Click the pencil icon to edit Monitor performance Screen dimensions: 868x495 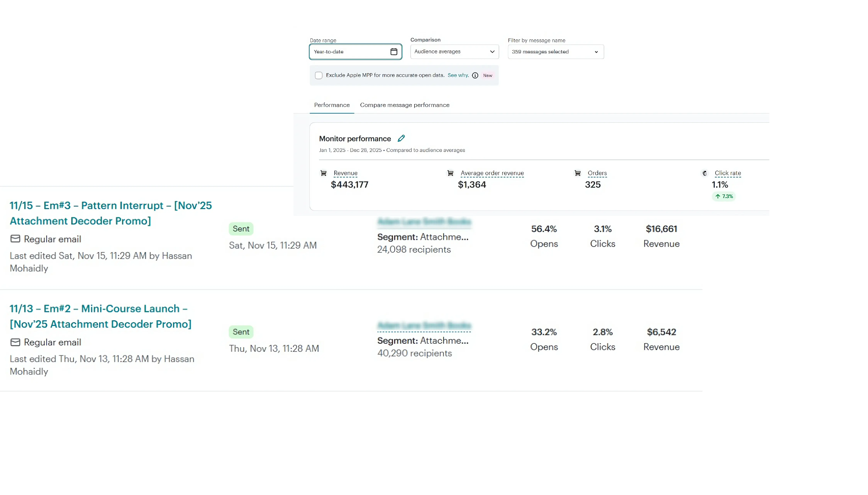click(x=401, y=138)
